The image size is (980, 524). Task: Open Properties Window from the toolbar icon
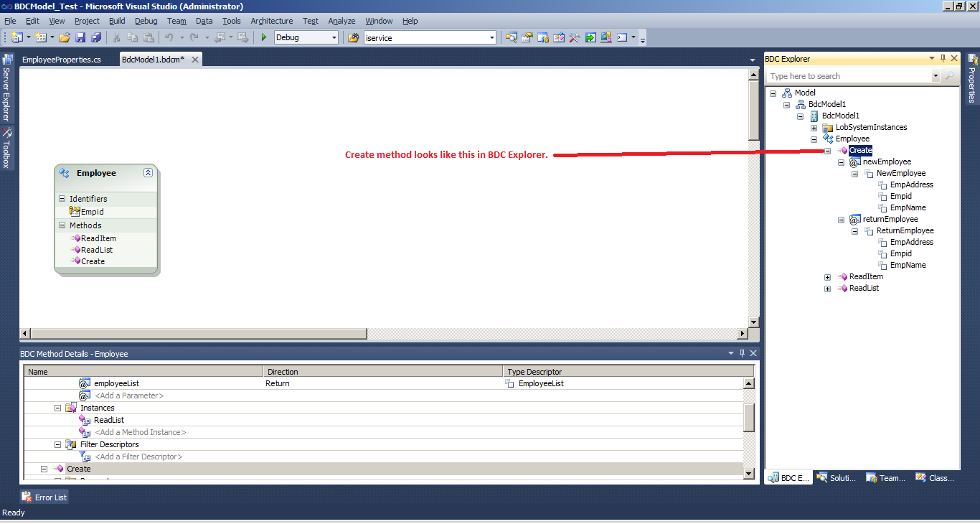coord(527,37)
